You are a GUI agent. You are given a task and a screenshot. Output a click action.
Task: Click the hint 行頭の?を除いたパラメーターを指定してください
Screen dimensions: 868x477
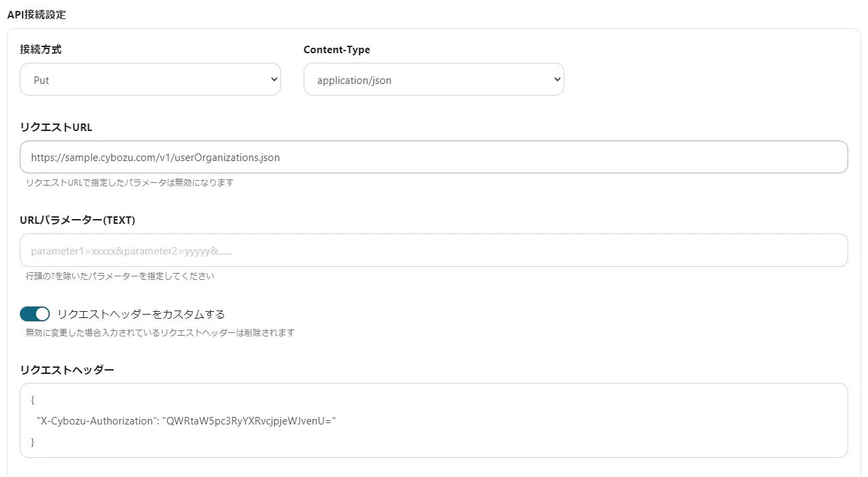pyautogui.click(x=120, y=276)
